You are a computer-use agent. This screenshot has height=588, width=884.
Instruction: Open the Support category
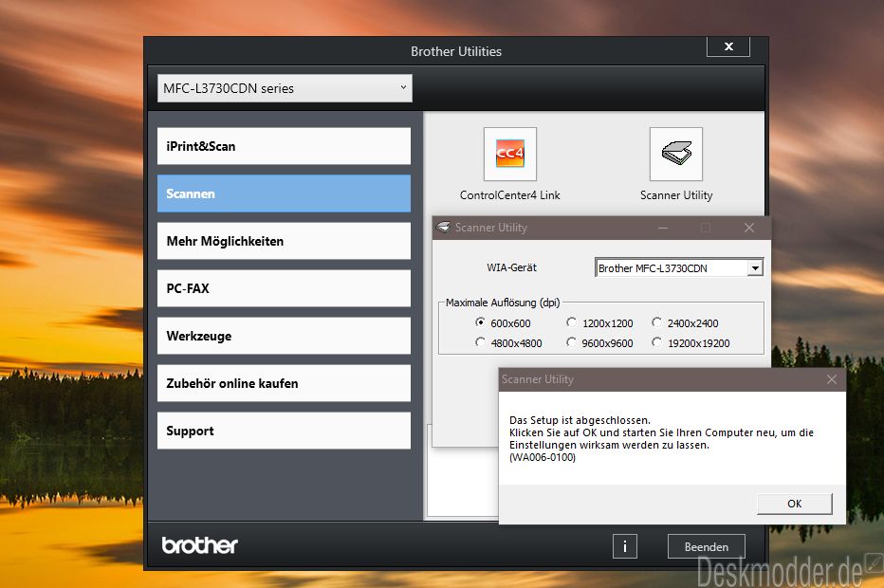coord(284,431)
